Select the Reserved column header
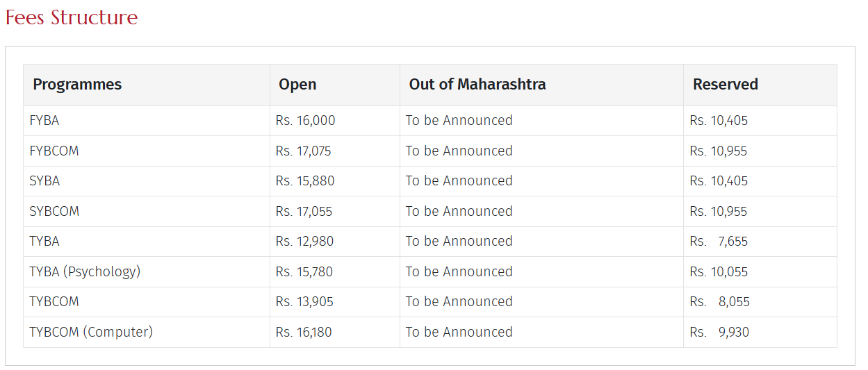 (x=725, y=85)
